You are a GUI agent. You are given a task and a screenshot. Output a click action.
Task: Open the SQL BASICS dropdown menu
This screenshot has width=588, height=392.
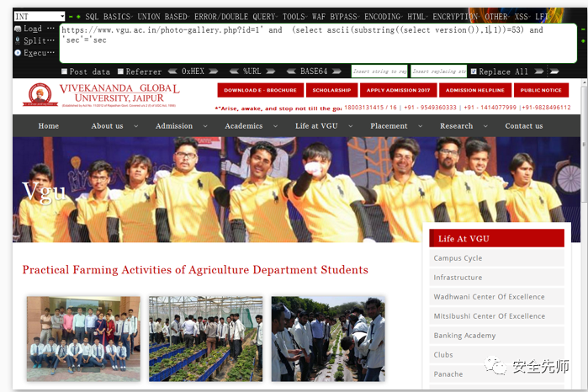(108, 17)
